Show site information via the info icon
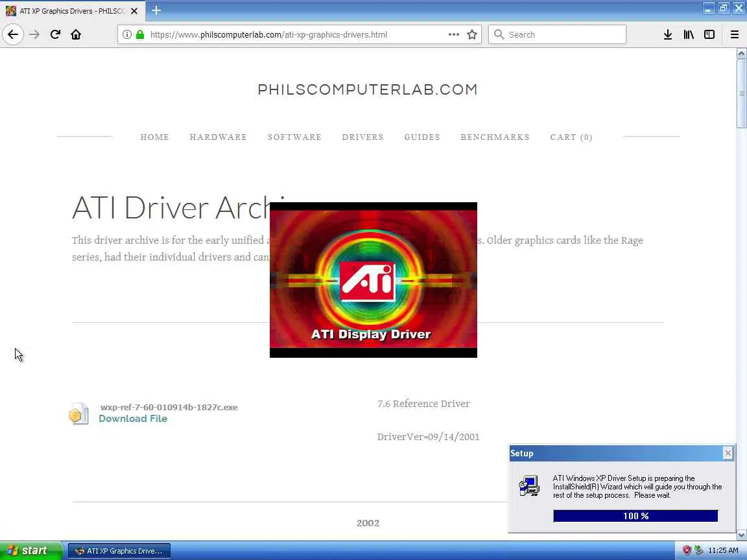This screenshot has width=747, height=560. click(126, 34)
